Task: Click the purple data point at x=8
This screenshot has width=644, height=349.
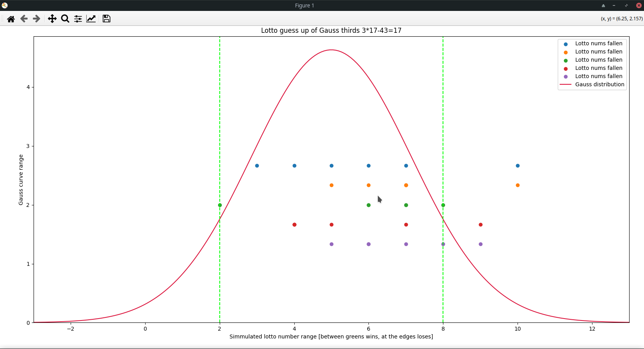Action: 443,244
